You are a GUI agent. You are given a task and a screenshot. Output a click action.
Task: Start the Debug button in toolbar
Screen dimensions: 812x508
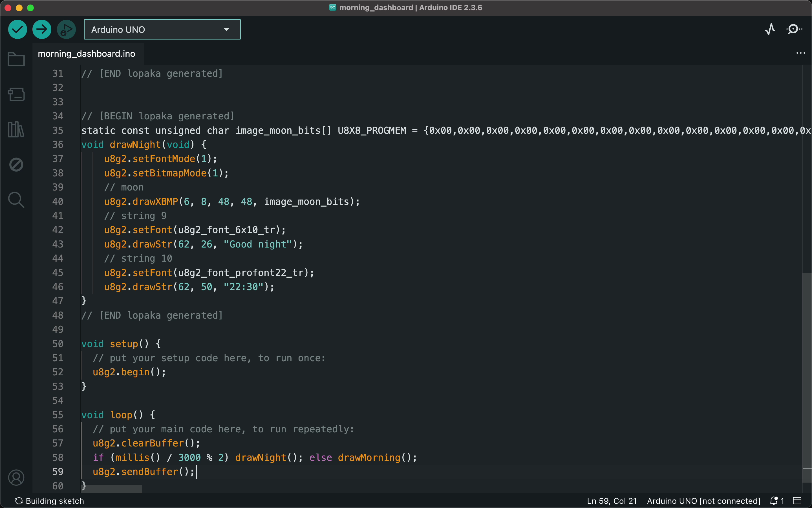pyautogui.click(x=67, y=30)
